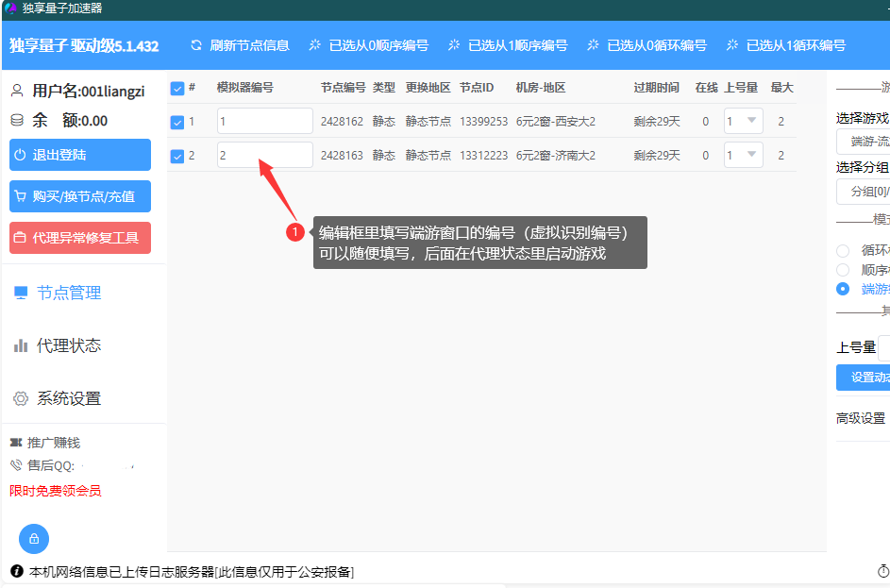Click the round blue lock icon
The height and width of the screenshot is (588, 890).
click(x=34, y=539)
